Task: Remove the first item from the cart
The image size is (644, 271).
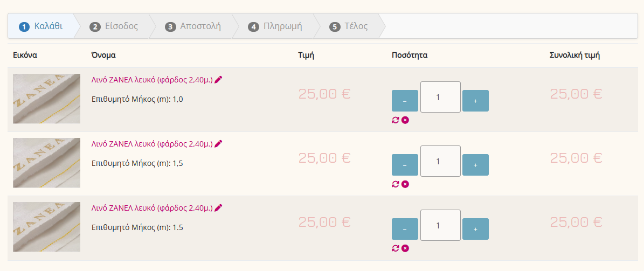Action: 405,120
